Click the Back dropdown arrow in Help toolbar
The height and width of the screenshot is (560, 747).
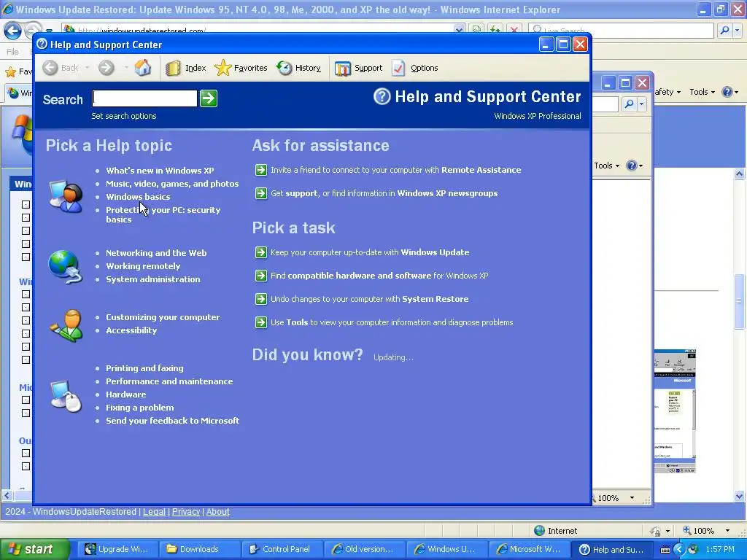point(88,68)
